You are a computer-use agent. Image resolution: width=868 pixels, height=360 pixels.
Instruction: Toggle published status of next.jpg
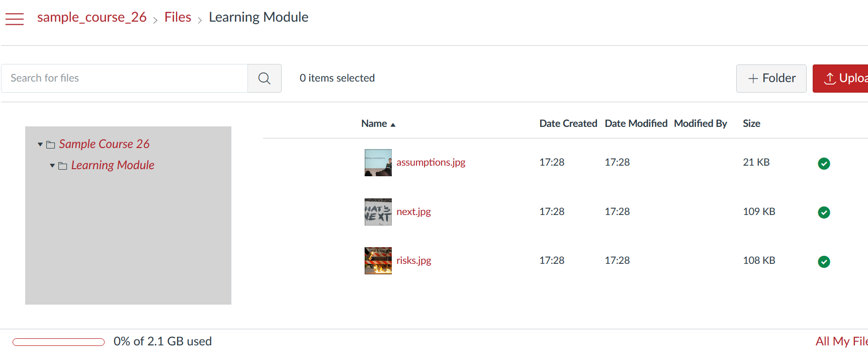824,212
